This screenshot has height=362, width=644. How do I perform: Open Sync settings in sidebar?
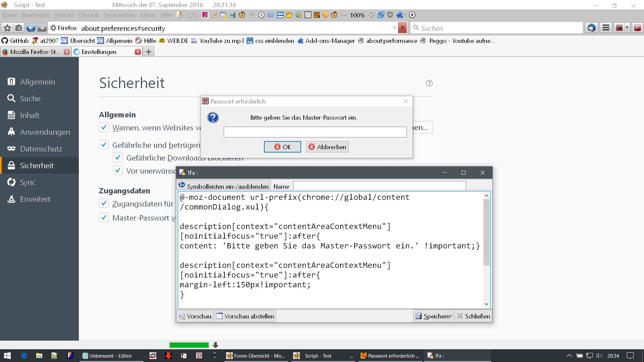point(28,182)
